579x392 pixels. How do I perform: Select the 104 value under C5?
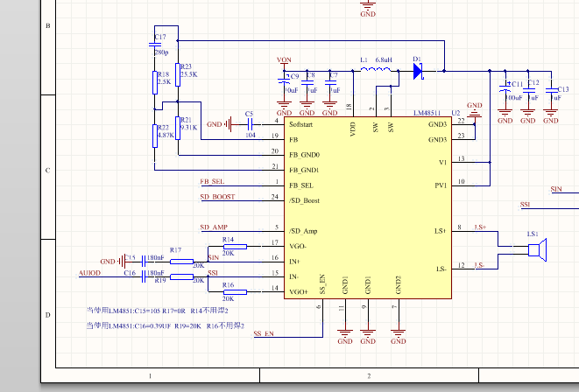251,135
